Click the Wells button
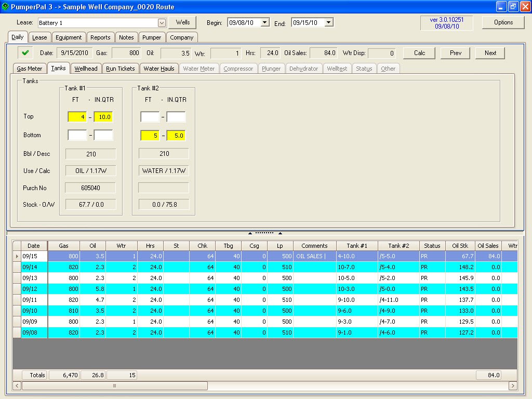The width and height of the screenshot is (532, 399). tap(182, 22)
